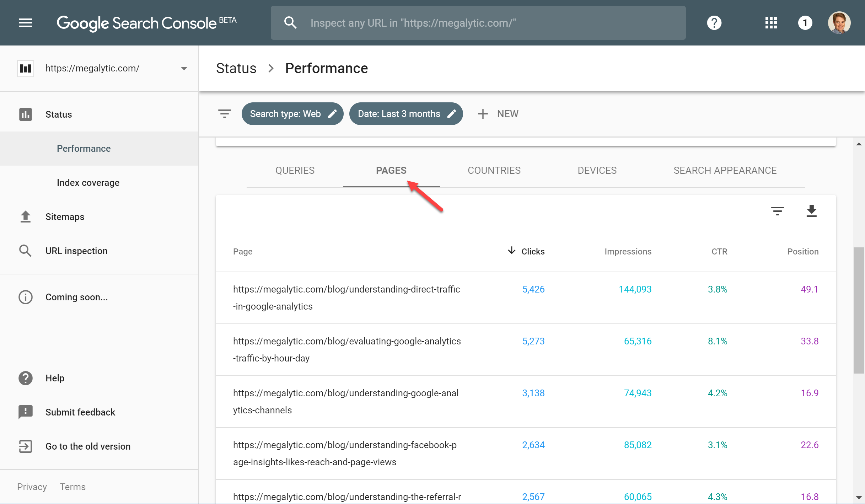Switch to the Countries tab

[x=494, y=170]
